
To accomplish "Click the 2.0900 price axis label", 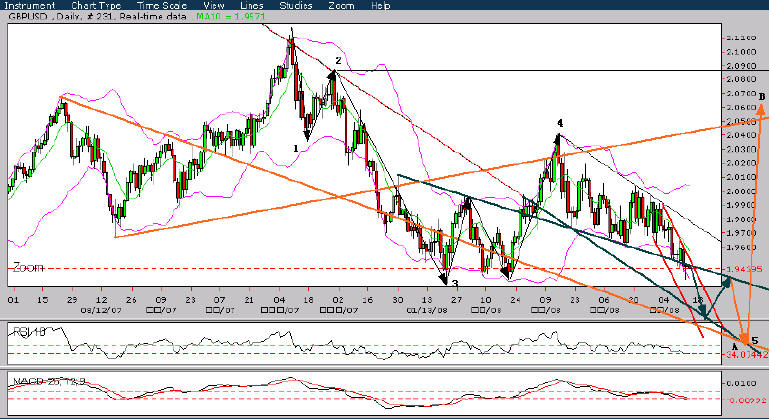I will click(741, 65).
